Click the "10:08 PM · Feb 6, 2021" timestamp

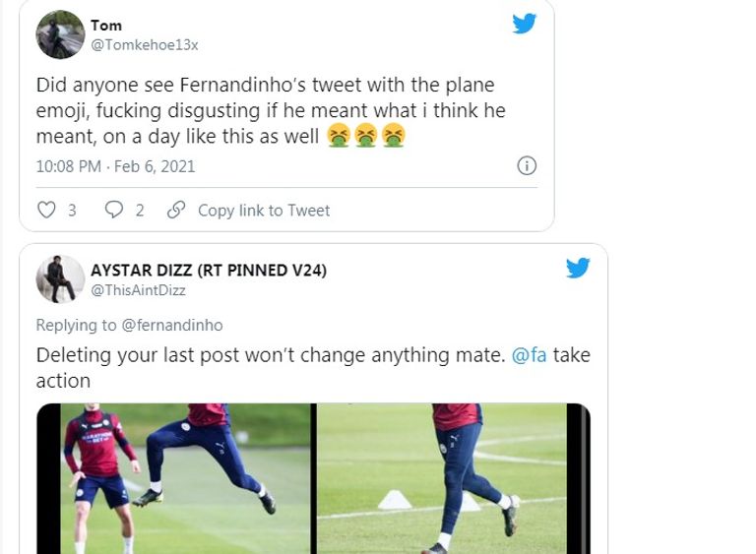[115, 166]
